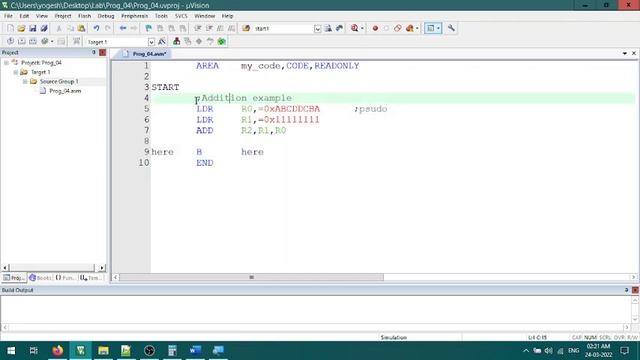
Task: Insert a breakpoint with the red dot icon
Action: click(x=375, y=28)
